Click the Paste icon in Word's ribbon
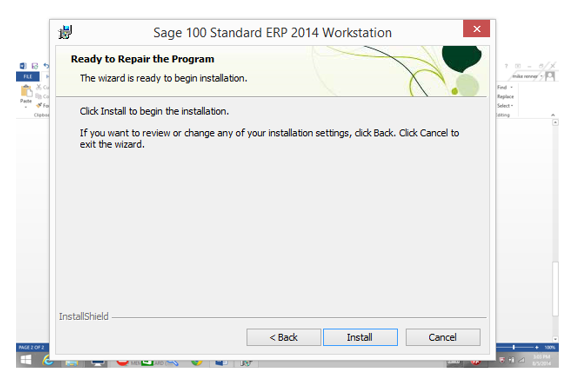 (26, 91)
